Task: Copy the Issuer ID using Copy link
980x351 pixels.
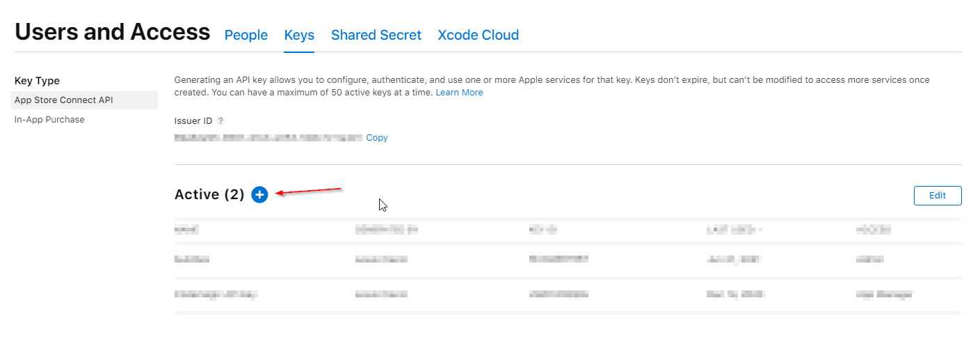Action: 377,138
